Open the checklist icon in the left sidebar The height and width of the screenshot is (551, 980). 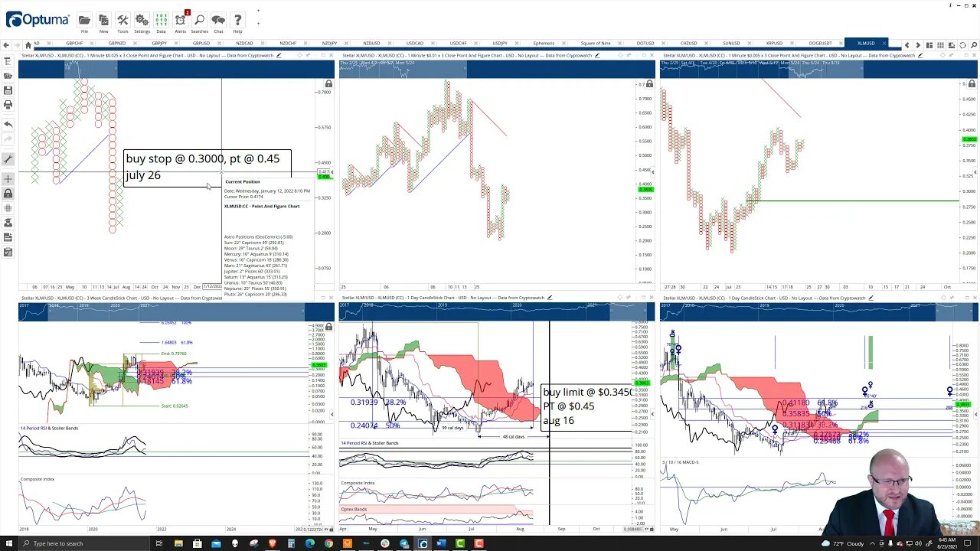pyautogui.click(x=8, y=252)
